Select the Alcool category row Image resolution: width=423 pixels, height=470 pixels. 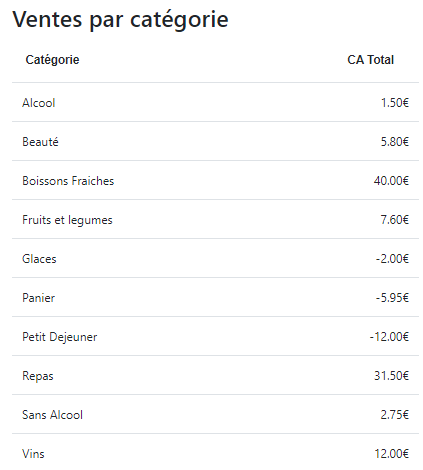coord(215,102)
